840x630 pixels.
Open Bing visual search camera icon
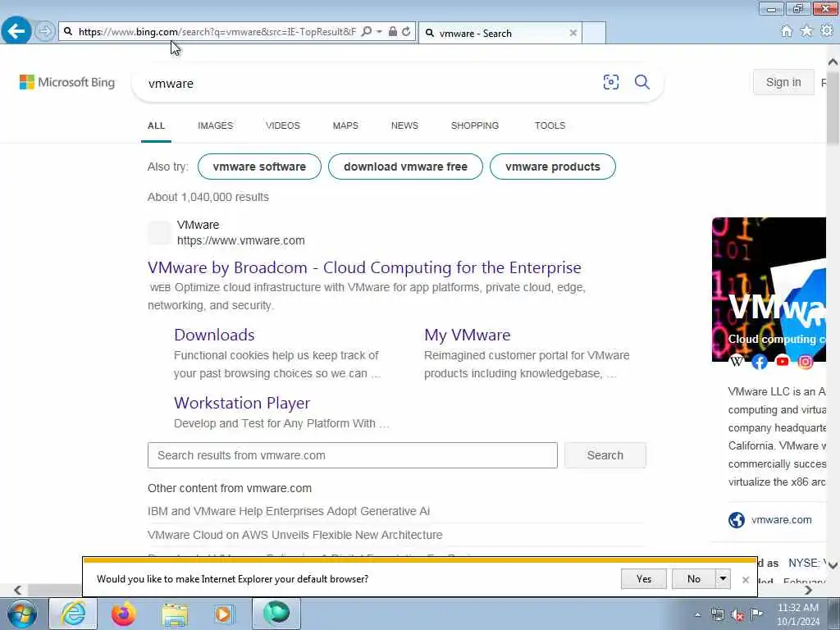pos(610,82)
